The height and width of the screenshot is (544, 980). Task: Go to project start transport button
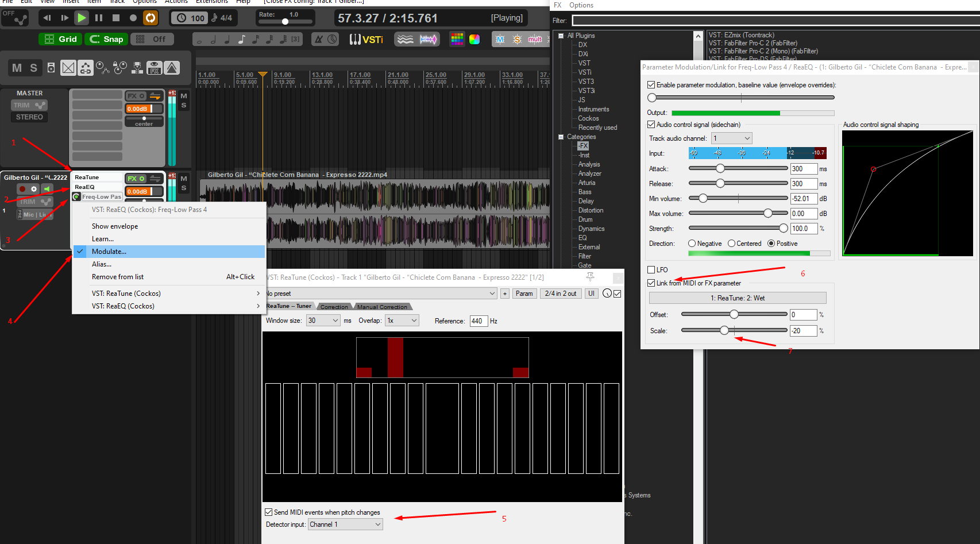tap(47, 18)
